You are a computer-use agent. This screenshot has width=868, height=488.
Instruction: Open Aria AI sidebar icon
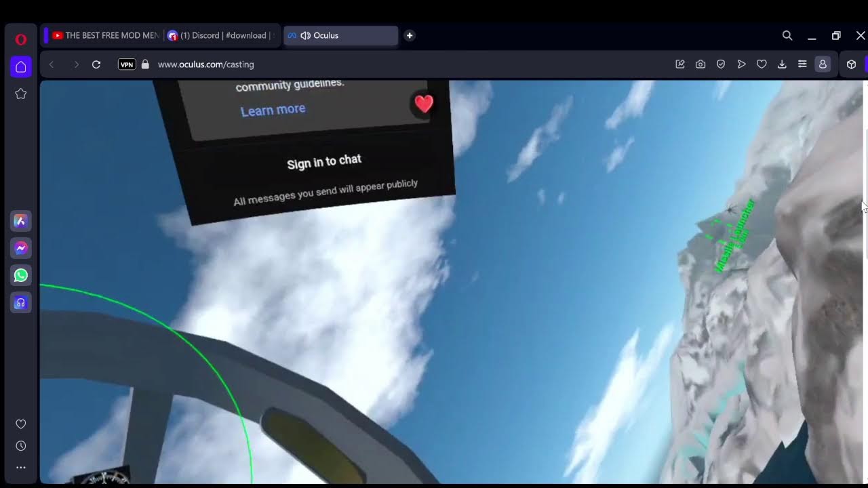click(20, 221)
